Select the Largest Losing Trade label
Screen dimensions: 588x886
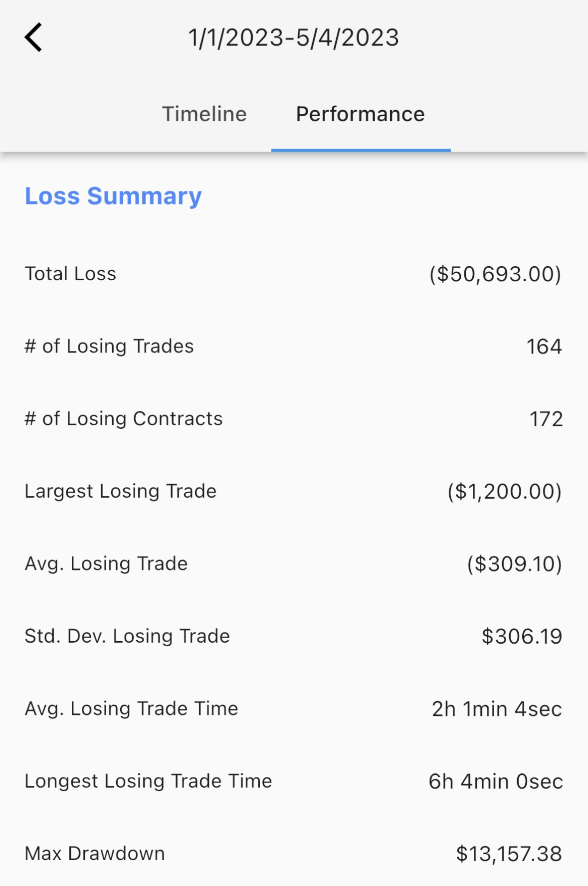pyautogui.click(x=121, y=491)
